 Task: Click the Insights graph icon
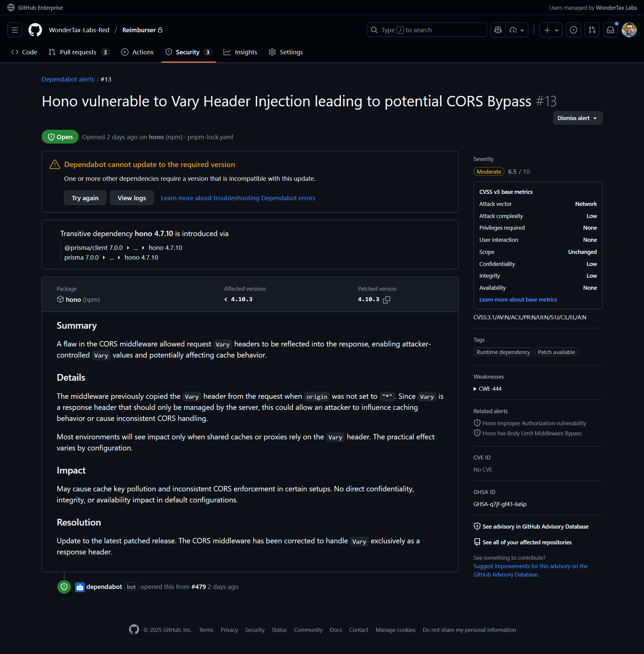click(x=227, y=52)
